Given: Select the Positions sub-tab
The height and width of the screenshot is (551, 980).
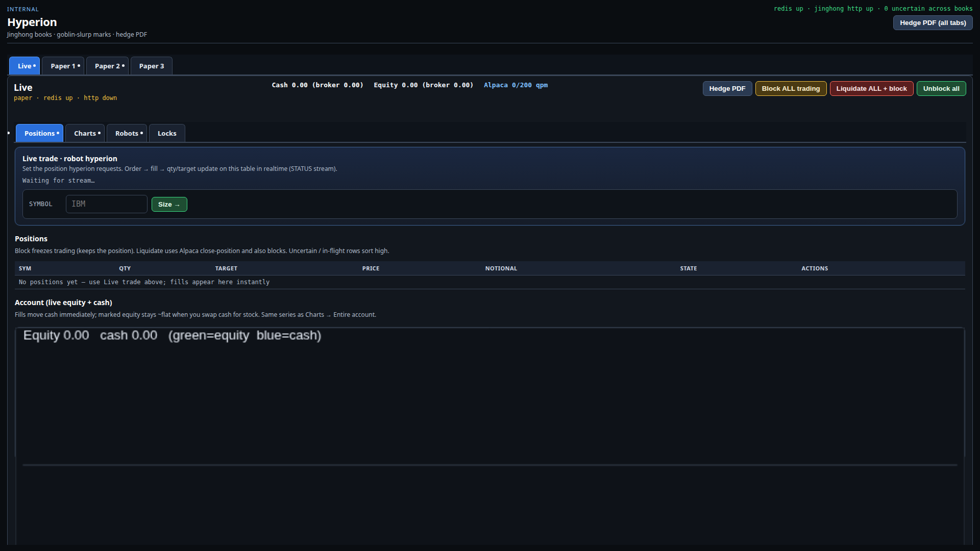Looking at the screenshot, I should [x=40, y=133].
